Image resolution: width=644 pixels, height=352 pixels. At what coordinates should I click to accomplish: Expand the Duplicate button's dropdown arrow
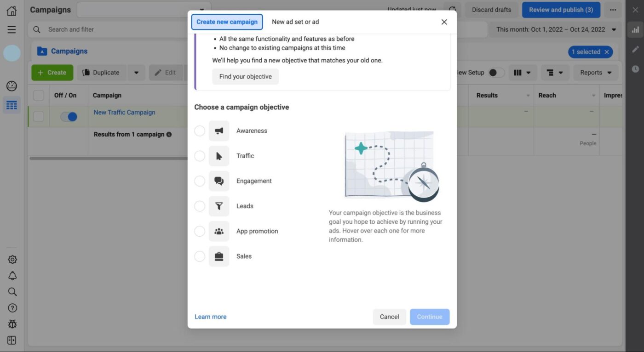136,72
